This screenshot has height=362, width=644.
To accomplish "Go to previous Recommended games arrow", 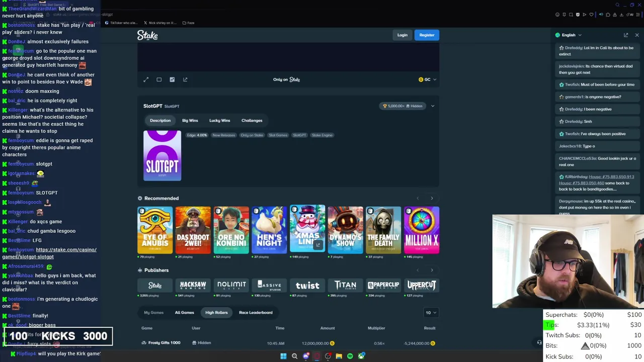I will 418,198.
